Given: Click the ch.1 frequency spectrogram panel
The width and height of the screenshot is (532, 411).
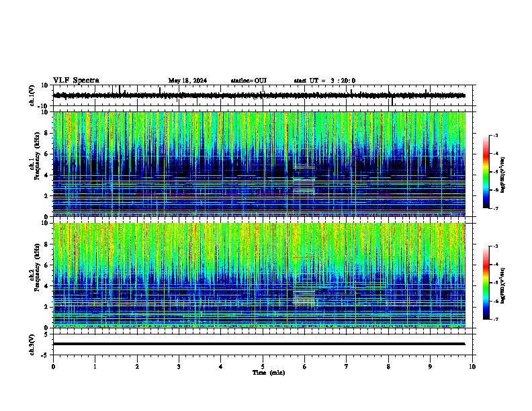Looking at the screenshot, I should pyautogui.click(x=259, y=164).
